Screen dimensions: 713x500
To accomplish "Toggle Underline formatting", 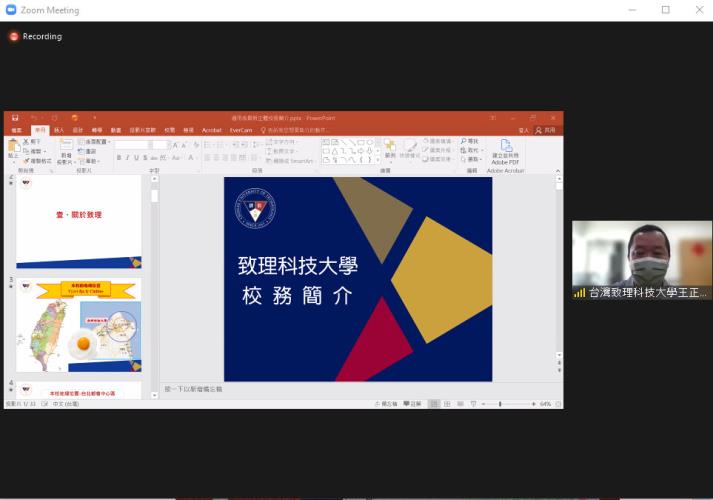I will tap(136, 158).
